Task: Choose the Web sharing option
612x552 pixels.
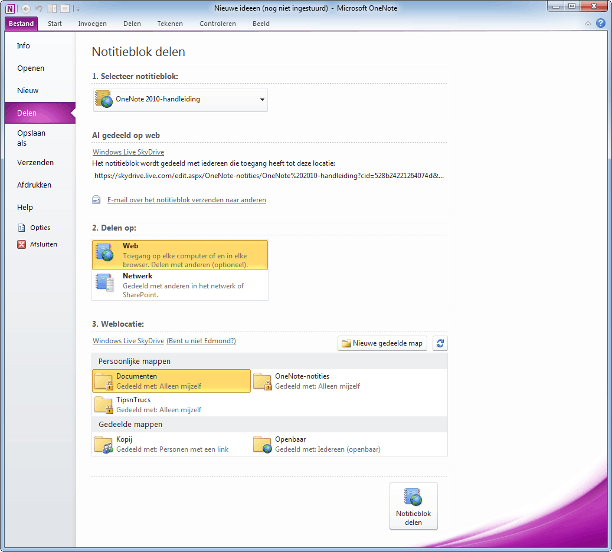Action: click(x=180, y=255)
